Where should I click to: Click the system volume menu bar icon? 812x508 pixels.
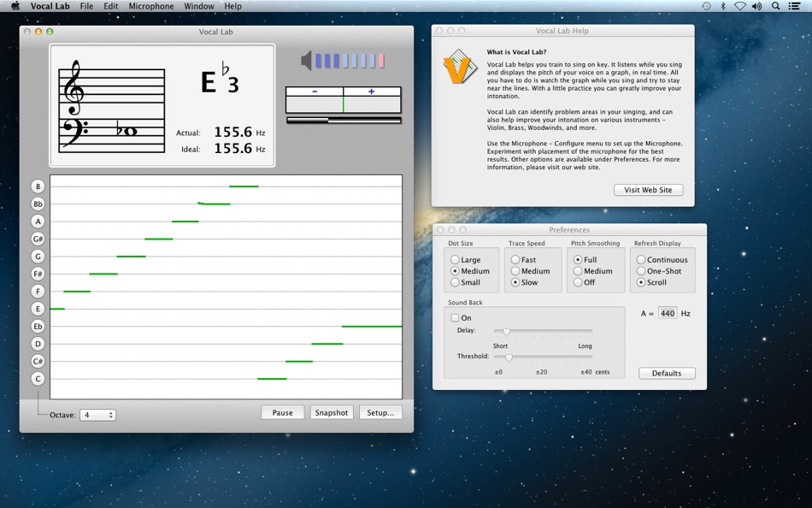(756, 6)
